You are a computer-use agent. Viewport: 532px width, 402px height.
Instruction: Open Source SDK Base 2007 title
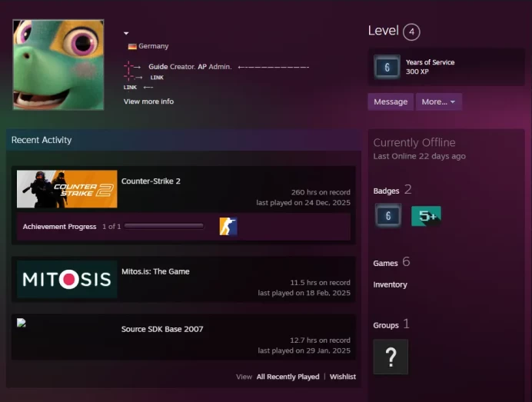click(162, 329)
